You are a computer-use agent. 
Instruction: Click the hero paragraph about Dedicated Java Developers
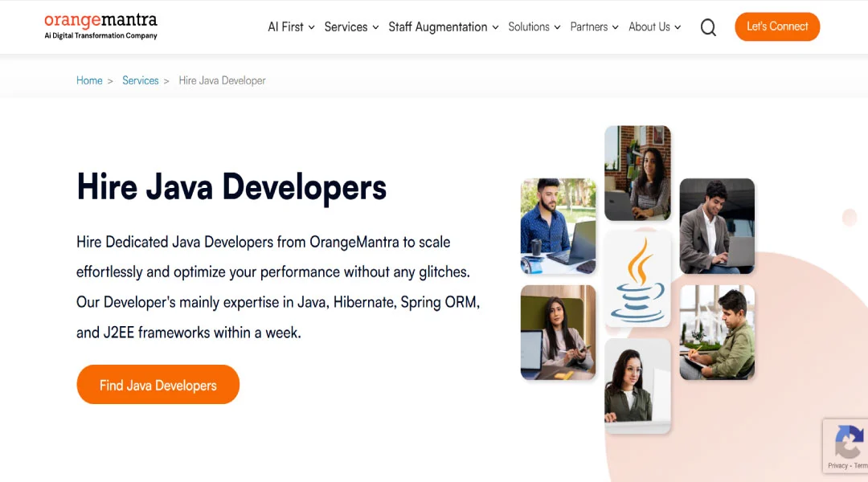(x=278, y=288)
